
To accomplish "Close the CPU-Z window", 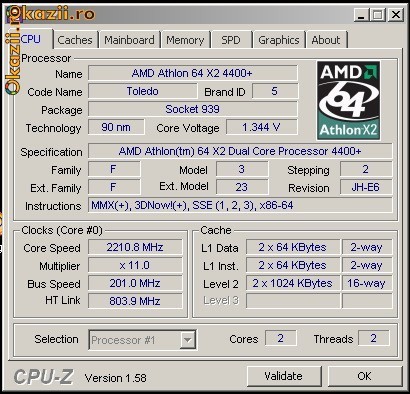I will point(396,15).
